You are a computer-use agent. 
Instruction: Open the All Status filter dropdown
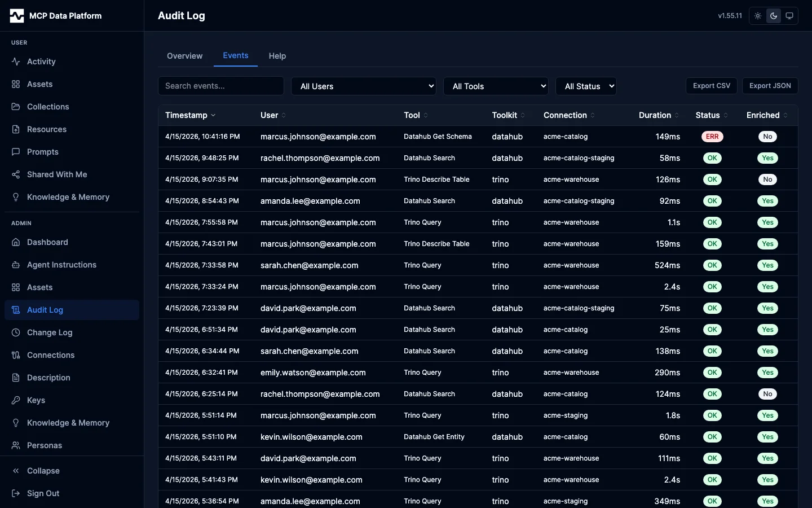tap(586, 86)
